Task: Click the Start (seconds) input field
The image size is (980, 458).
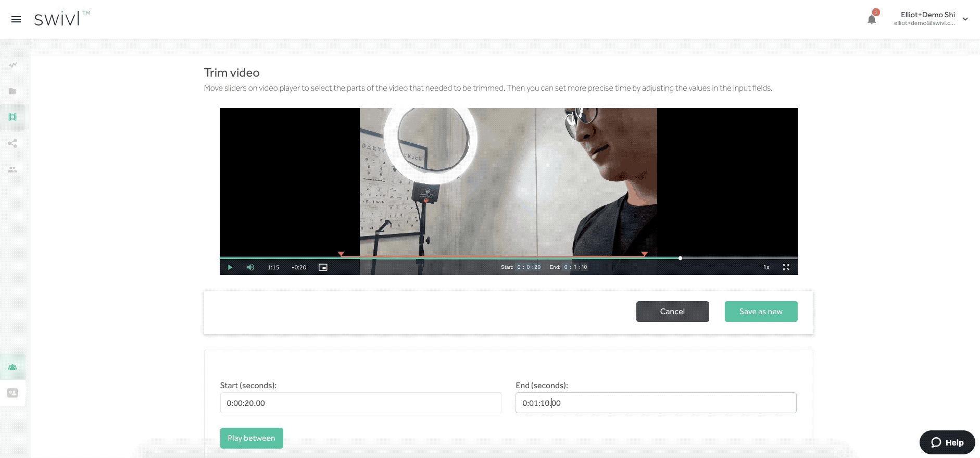Action: pos(360,403)
